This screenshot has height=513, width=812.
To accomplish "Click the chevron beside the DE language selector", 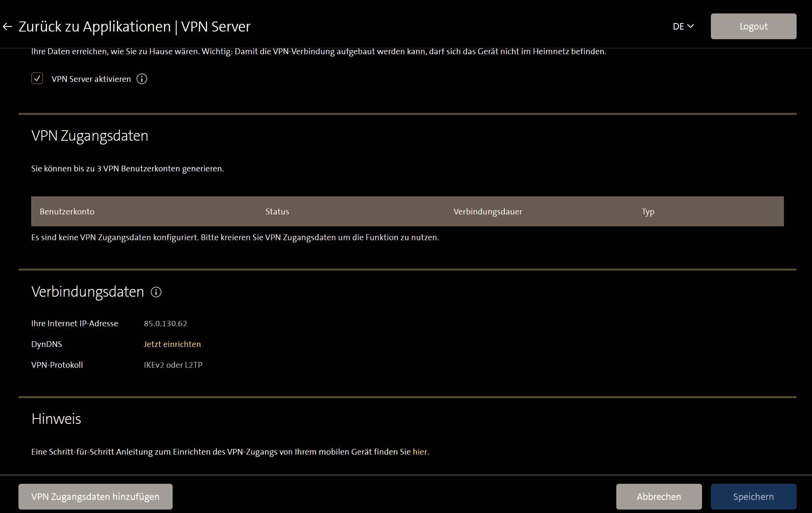I will coord(691,27).
